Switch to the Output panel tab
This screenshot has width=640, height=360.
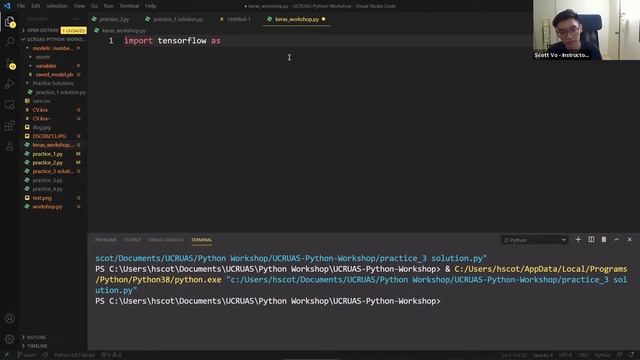coord(133,240)
